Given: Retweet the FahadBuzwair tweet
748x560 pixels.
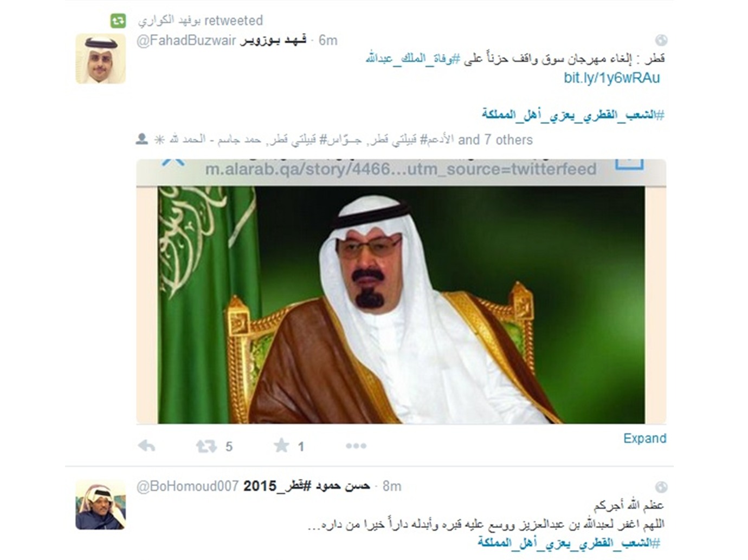Looking at the screenshot, I should click(x=207, y=446).
